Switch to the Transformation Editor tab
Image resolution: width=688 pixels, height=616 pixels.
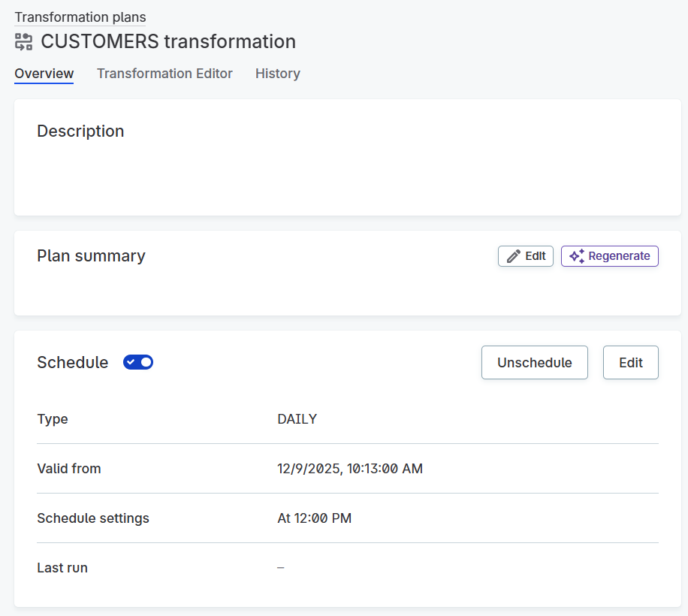[x=164, y=73]
